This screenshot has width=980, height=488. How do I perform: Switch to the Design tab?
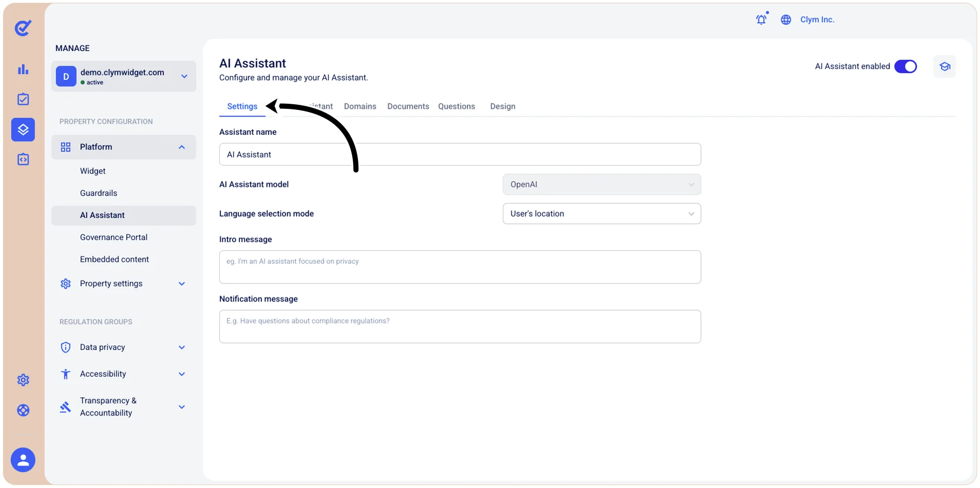coord(503,106)
